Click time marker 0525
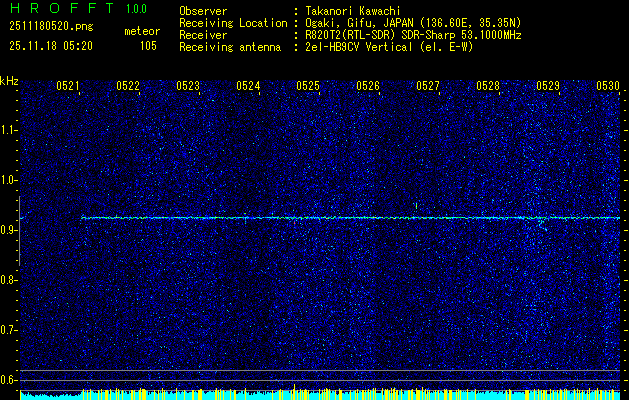The width and height of the screenshot is (629, 400). coord(308,85)
